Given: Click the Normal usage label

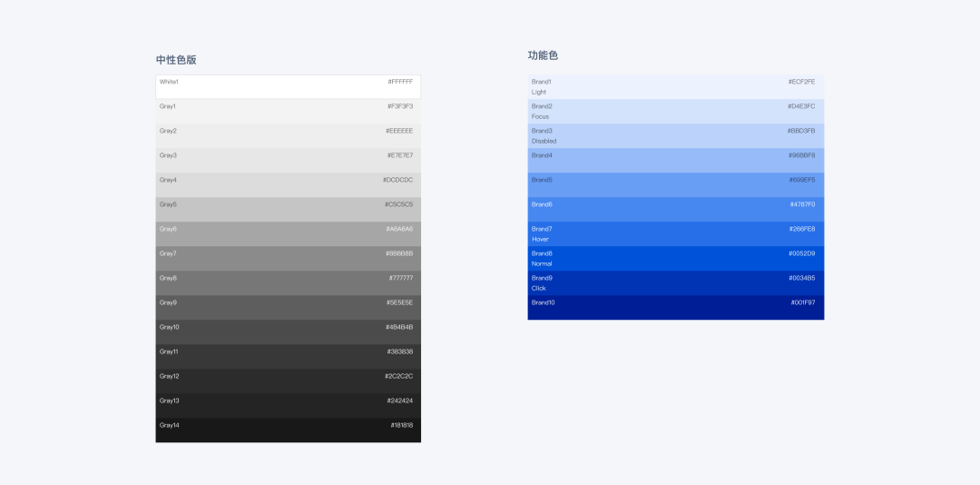Looking at the screenshot, I should (x=542, y=263).
